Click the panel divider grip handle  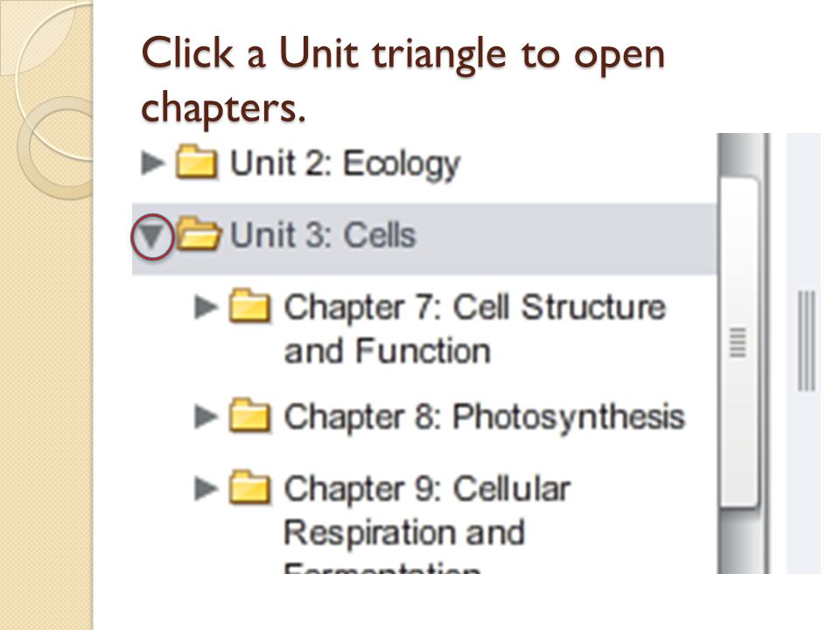coord(806,340)
